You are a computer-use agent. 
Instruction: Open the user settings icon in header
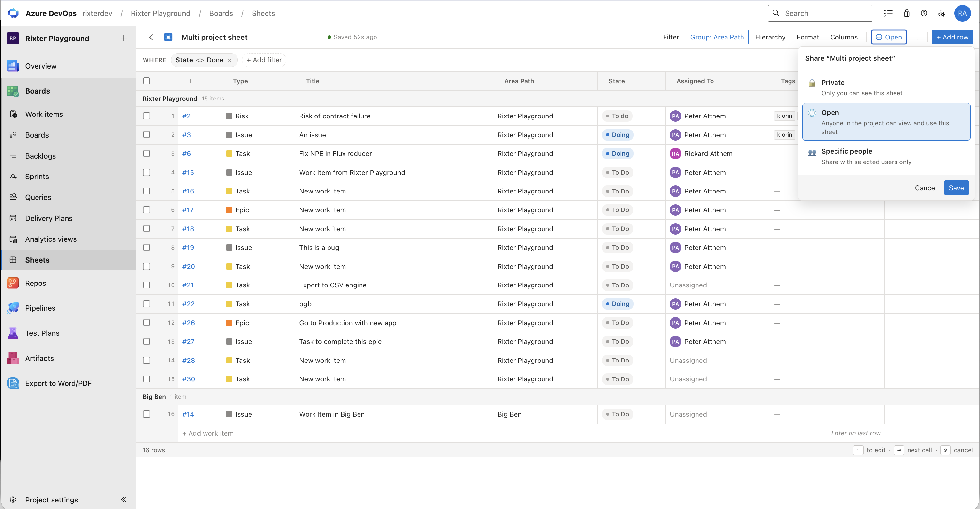coord(942,13)
